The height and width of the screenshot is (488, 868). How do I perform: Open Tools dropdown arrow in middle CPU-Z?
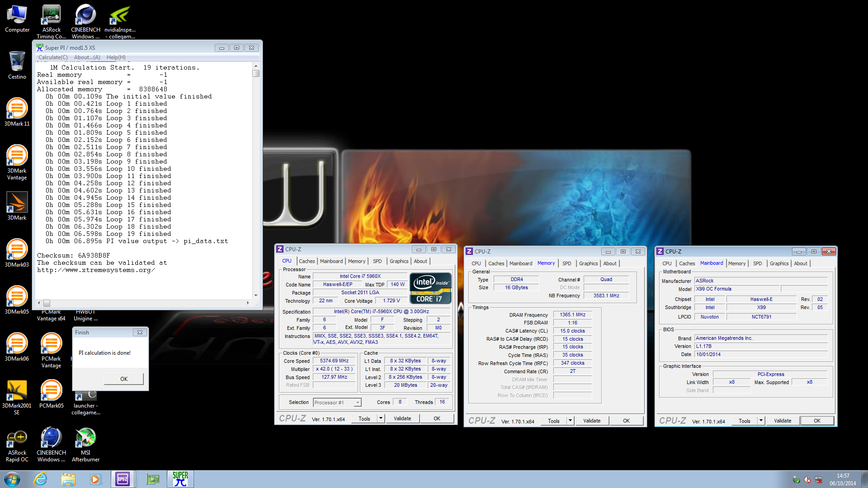coord(570,421)
